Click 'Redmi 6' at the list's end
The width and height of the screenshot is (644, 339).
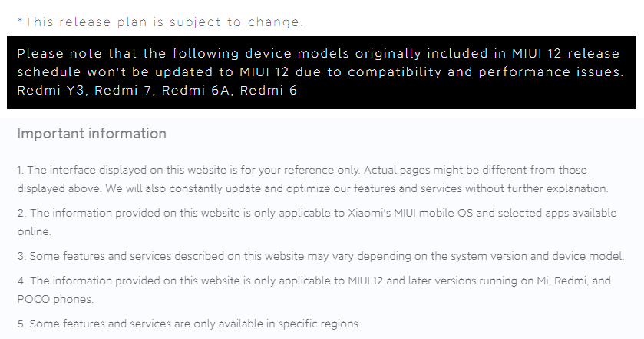point(268,90)
